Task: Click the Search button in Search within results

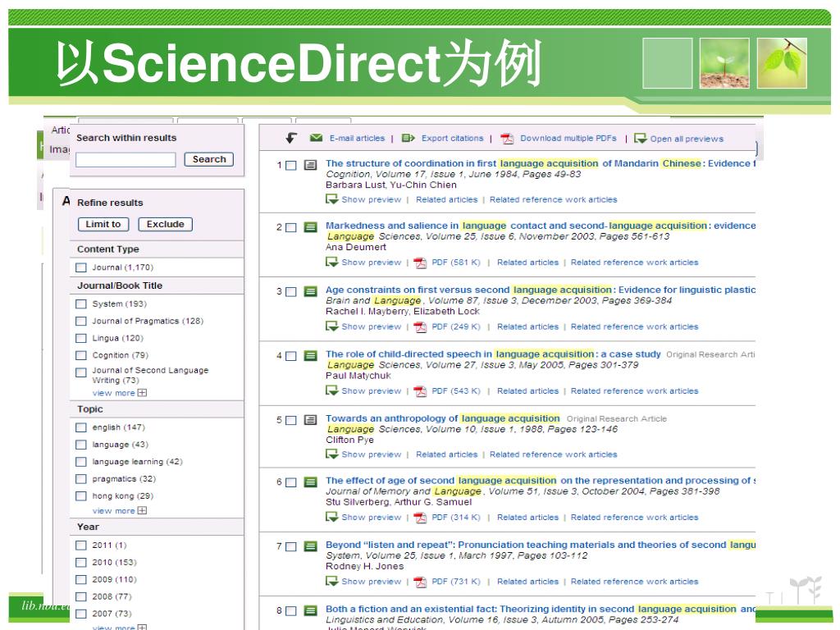Action: [209, 159]
